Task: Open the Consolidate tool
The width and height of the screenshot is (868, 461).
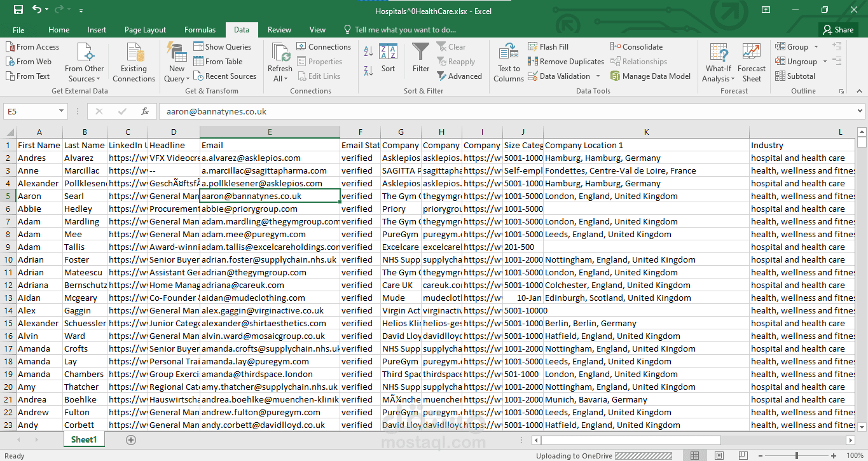Action: pos(637,47)
